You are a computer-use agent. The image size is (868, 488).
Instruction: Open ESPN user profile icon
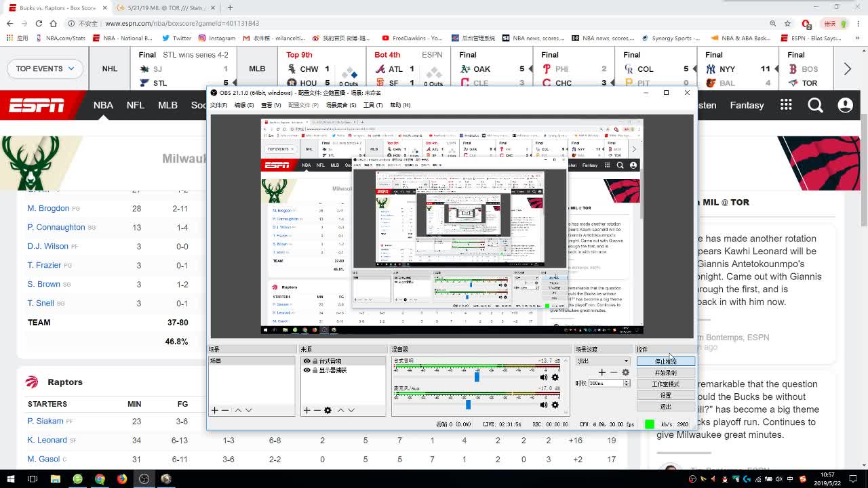click(845, 105)
